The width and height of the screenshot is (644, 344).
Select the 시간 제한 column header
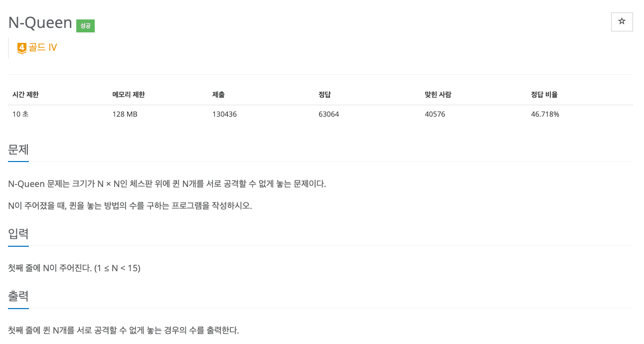(25, 95)
